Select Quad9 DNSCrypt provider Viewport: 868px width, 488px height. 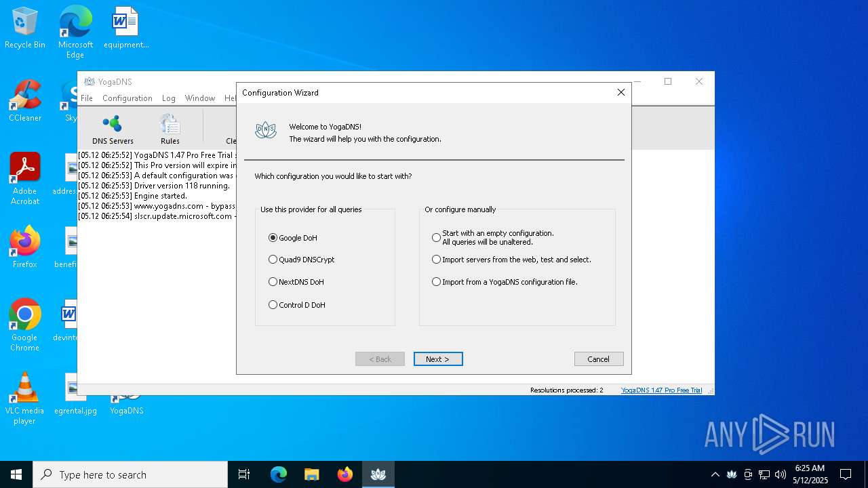[302, 260]
